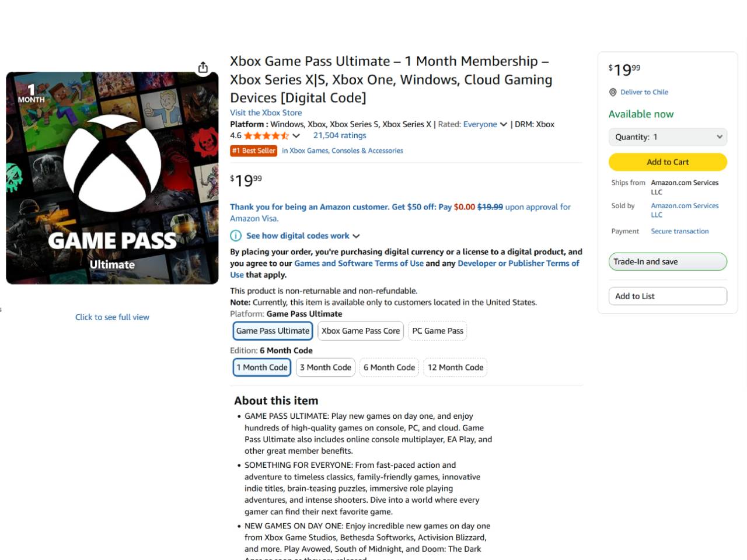The image size is (747, 560).
Task: Open the Visit the Xbox Store link
Action: 266,113
